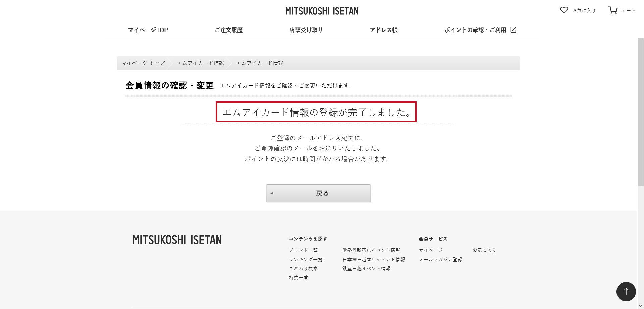Click the ポイントの反映には時間がかかる場合があります。 text
This screenshot has width=644, height=309.
318,159
